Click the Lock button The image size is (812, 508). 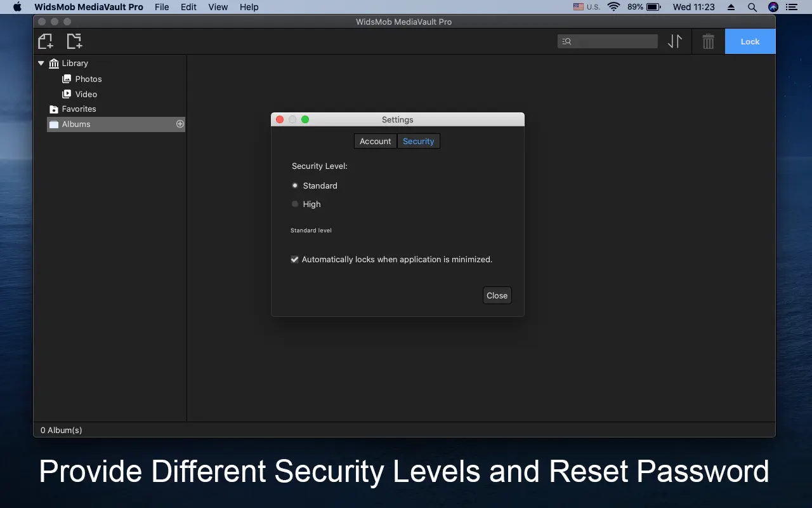750,41
